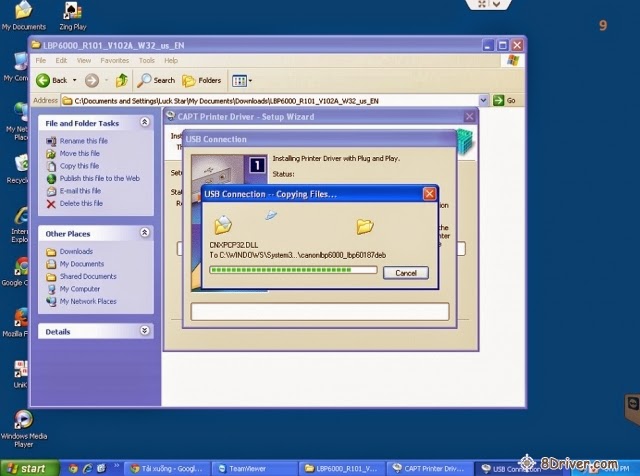The height and width of the screenshot is (476, 640).
Task: Click the address bar path field
Action: pyautogui.click(x=269, y=100)
